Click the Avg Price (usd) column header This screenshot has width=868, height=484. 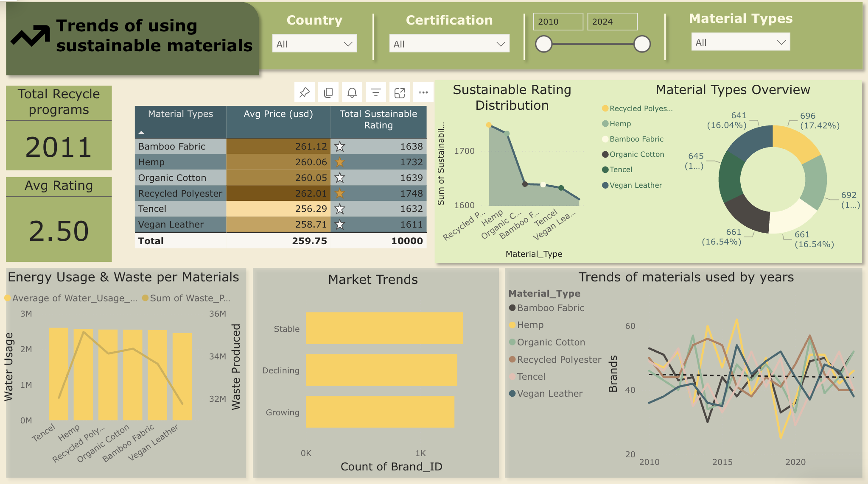(278, 114)
